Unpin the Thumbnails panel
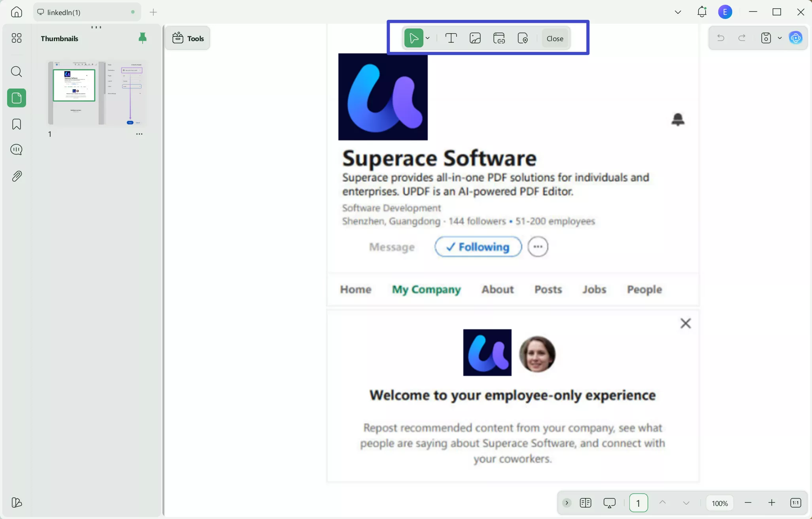This screenshot has height=519, width=812. coord(142,38)
